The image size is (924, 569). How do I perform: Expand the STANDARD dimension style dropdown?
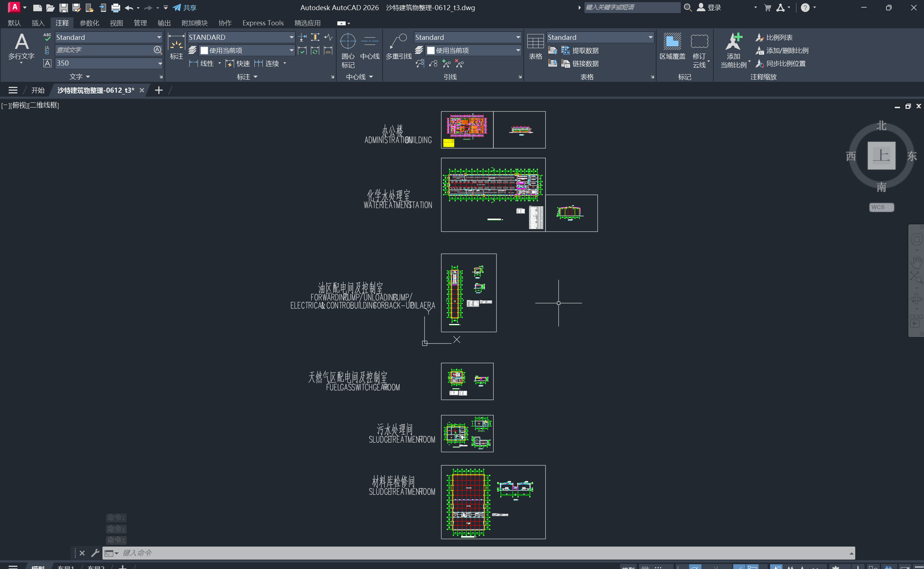pos(291,37)
